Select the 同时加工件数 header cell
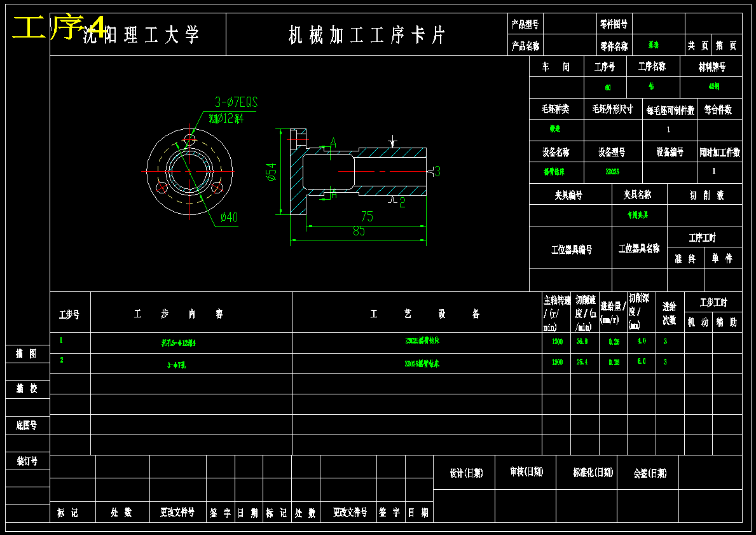The width and height of the screenshot is (756, 535). 720,153
